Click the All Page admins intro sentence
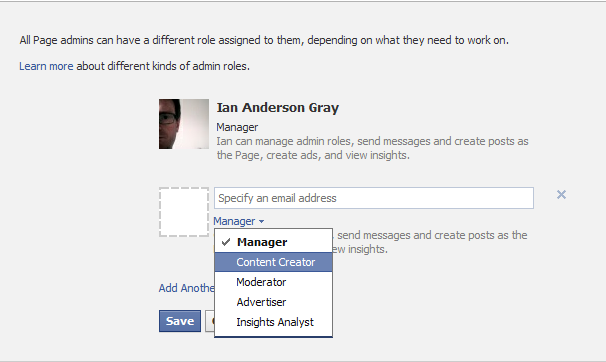The image size is (606, 362). point(264,40)
